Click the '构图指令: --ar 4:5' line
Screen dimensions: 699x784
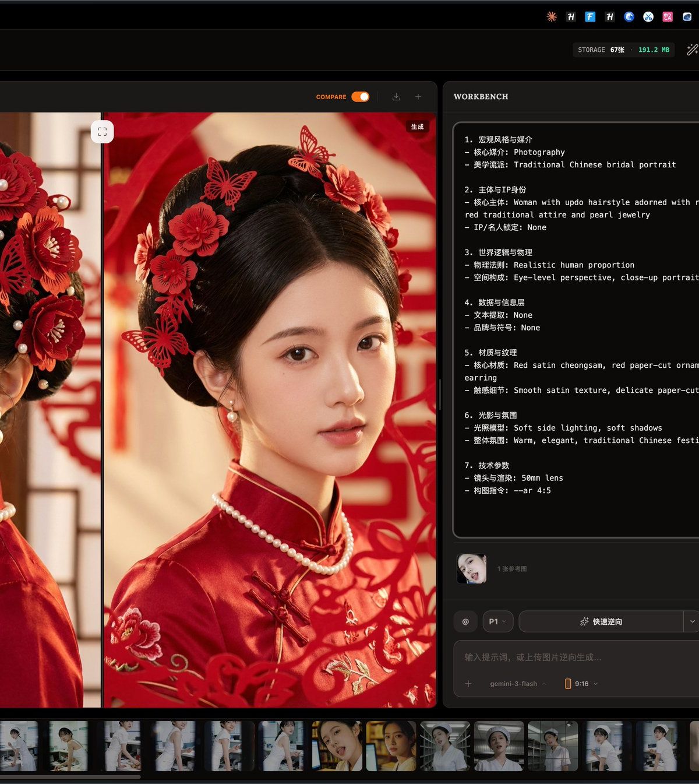tap(507, 491)
